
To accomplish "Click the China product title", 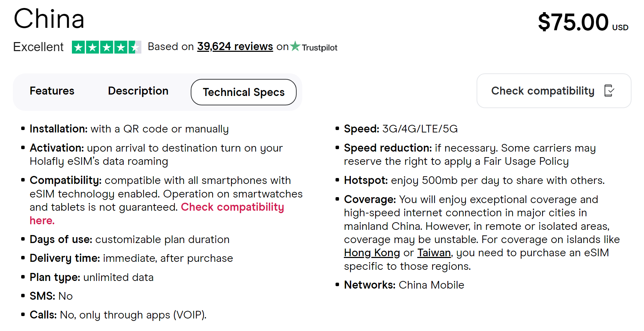I will click(x=49, y=19).
